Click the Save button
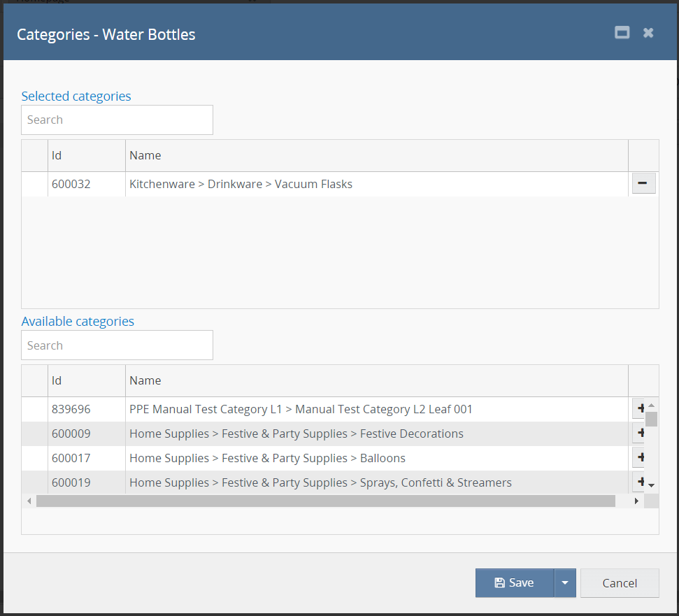This screenshot has width=679, height=616. click(514, 583)
